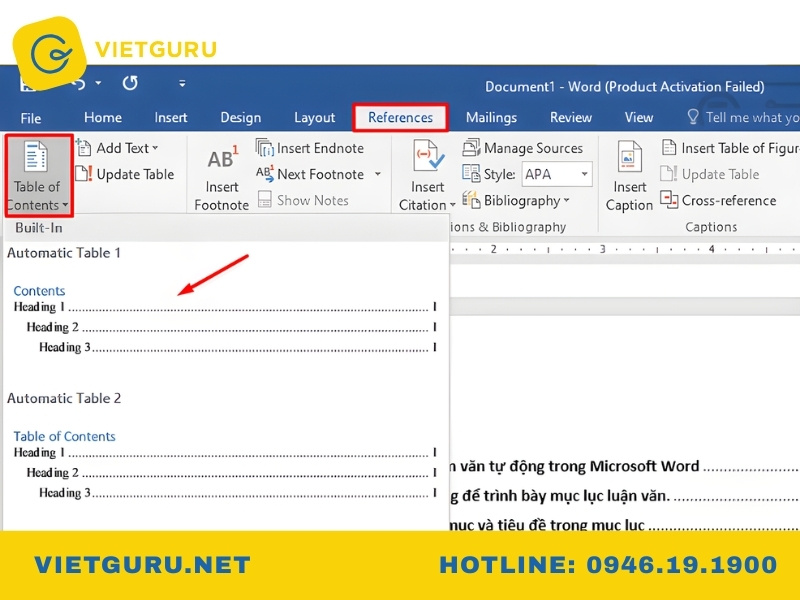The image size is (800, 600).
Task: Click the document line ending with Microsoft Word
Action: coord(625,466)
